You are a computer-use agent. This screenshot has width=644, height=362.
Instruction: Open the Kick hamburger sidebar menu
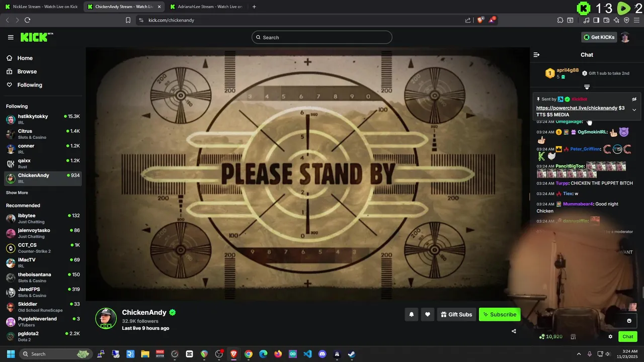(11, 37)
